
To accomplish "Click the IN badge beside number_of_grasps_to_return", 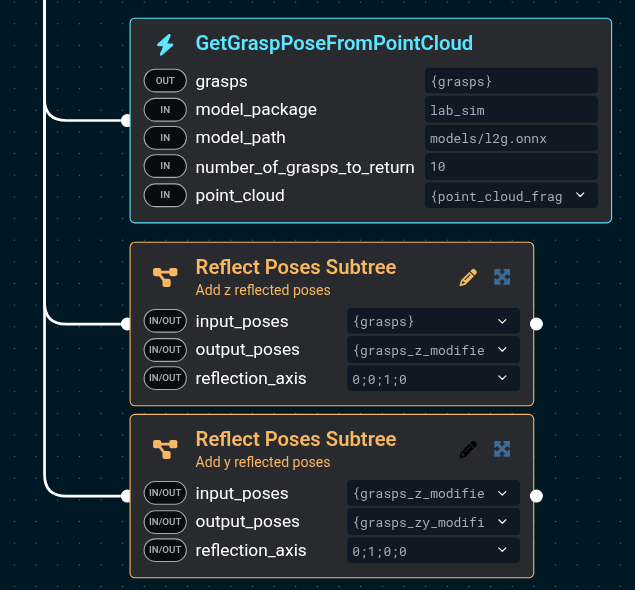I will click(x=165, y=166).
